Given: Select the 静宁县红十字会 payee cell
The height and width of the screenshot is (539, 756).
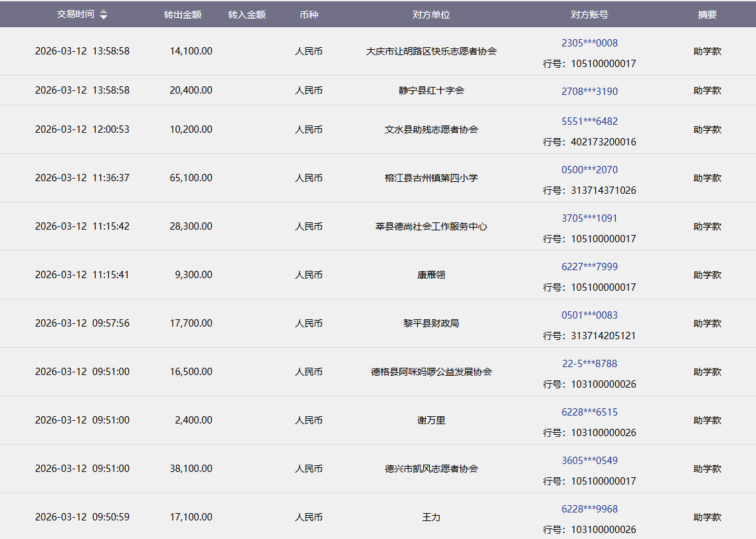Looking at the screenshot, I should coord(431,90).
